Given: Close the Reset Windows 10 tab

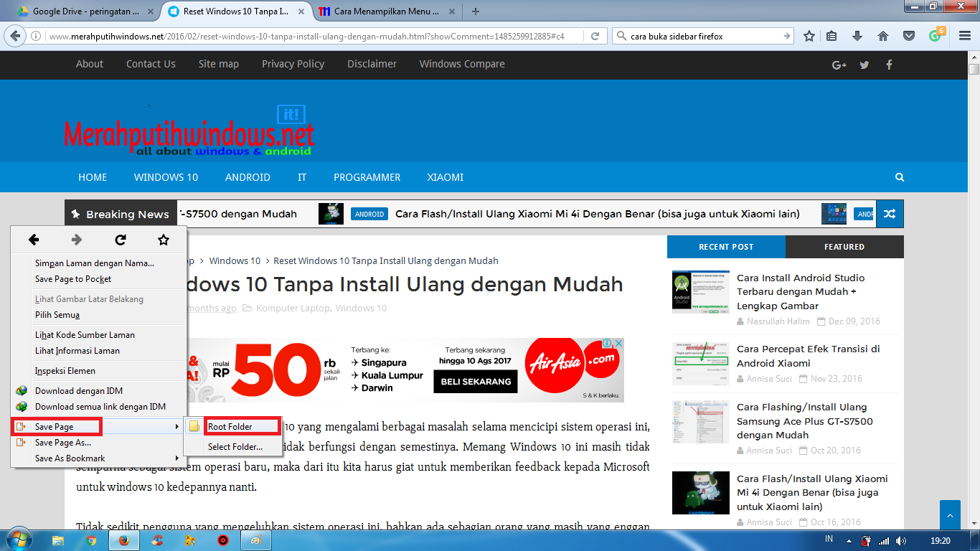Looking at the screenshot, I should [x=301, y=11].
